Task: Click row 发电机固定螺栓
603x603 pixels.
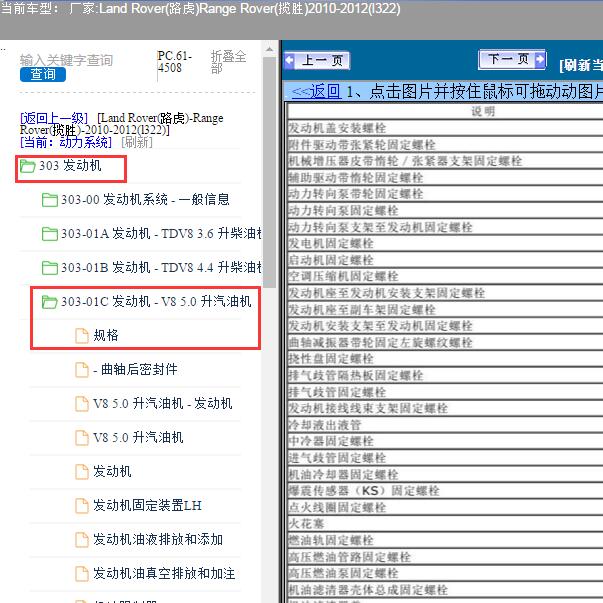Action: click(445, 243)
